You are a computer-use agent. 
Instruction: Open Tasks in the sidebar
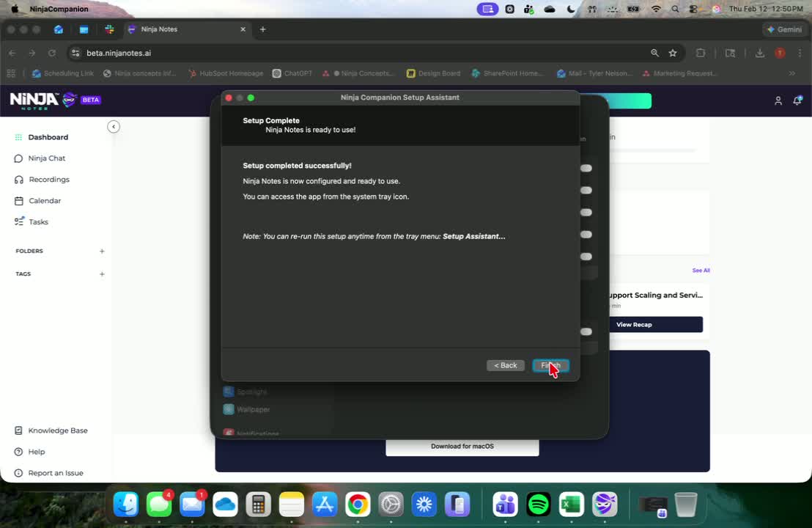[38, 221]
